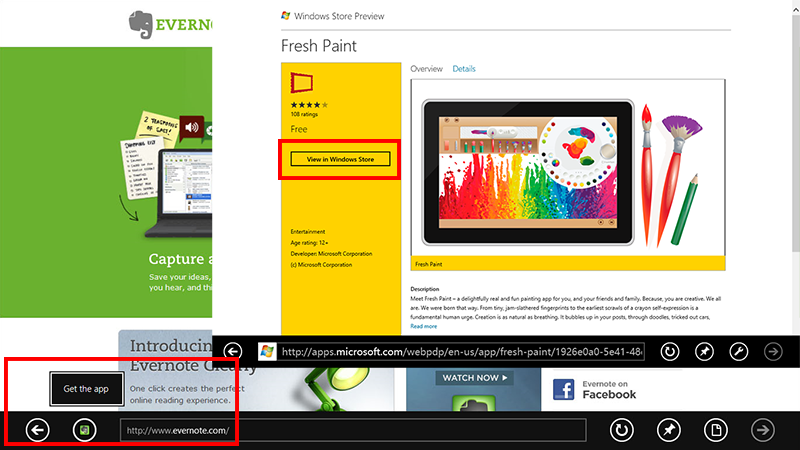Image resolution: width=800 pixels, height=450 pixels.
Task: Click the star rating row
Action: coord(309,105)
